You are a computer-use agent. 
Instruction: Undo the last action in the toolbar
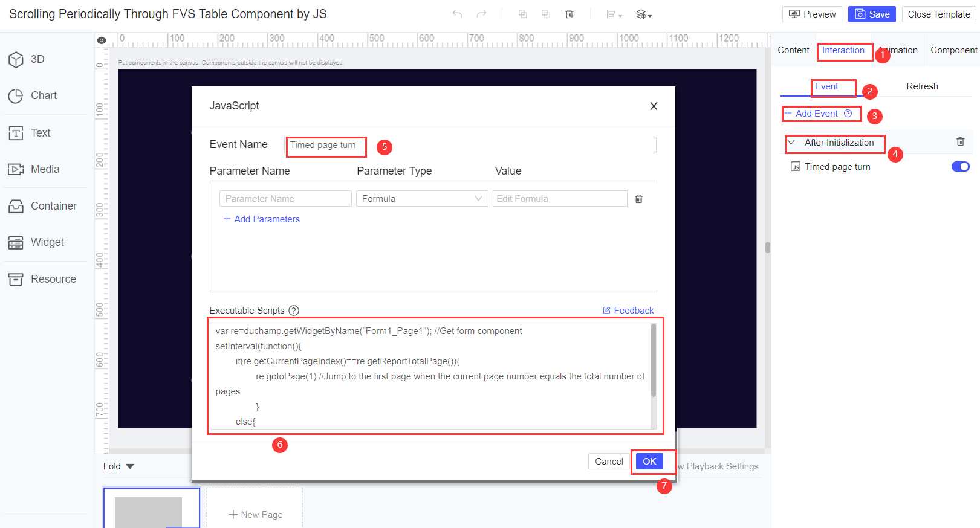coord(457,14)
